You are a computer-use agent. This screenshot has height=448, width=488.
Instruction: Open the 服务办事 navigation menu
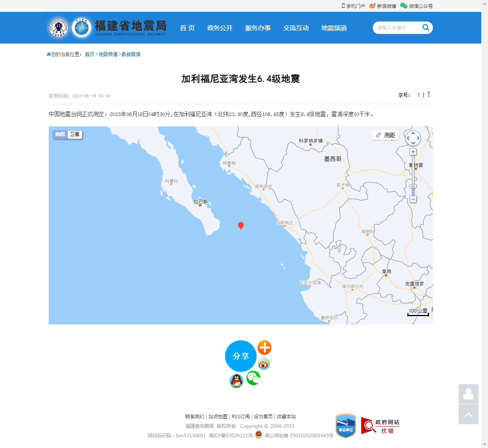pos(258,28)
